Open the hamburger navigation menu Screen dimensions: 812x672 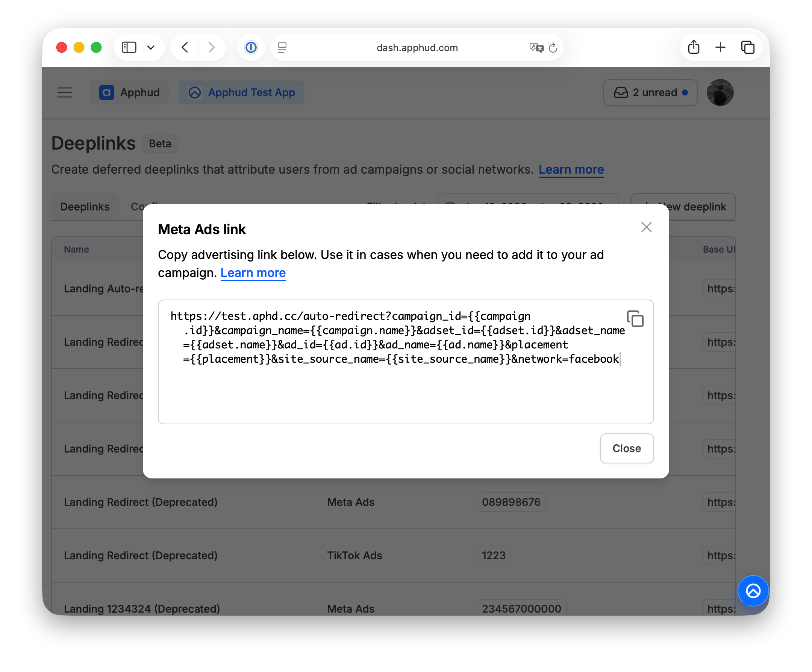[65, 92]
